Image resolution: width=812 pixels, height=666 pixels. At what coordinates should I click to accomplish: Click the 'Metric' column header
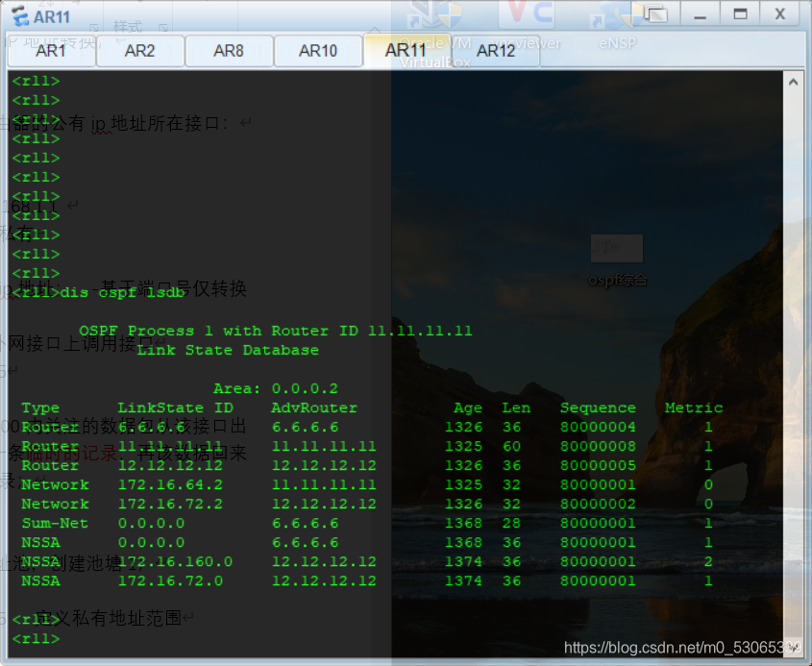point(694,408)
